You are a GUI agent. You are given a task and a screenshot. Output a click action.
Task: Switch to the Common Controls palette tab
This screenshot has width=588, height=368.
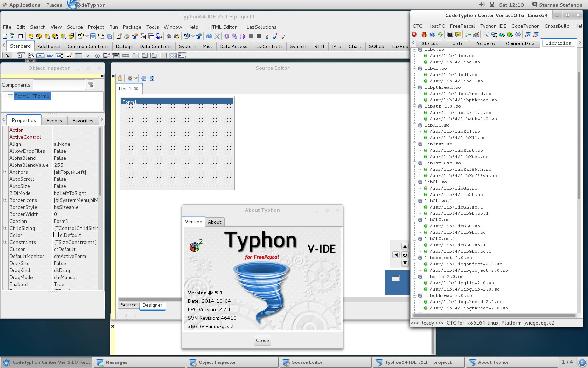pos(88,46)
